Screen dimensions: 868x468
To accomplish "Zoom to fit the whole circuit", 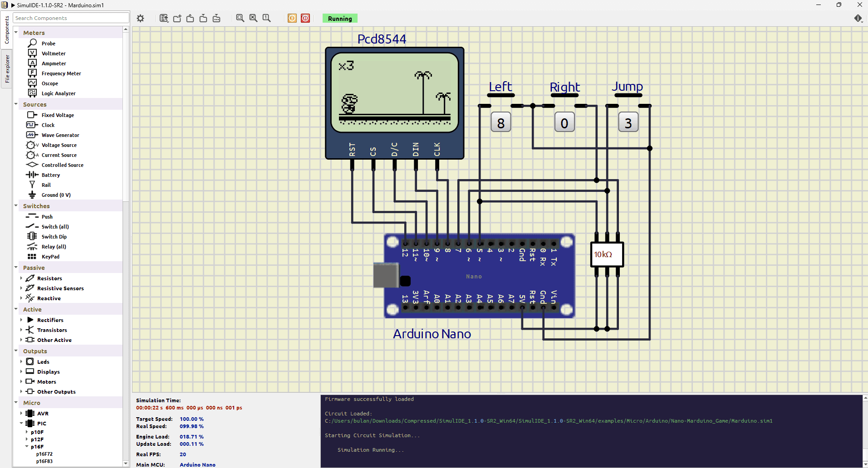I will pyautogui.click(x=240, y=18).
